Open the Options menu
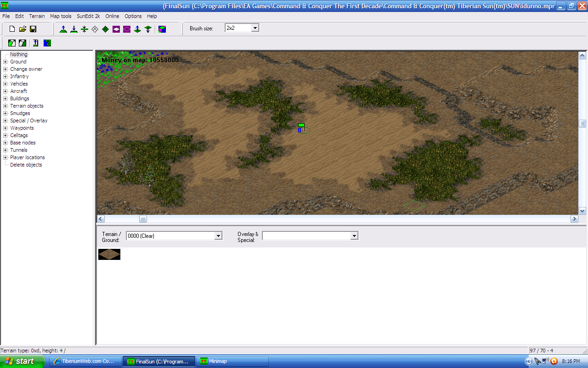Viewport: 588px width, 368px height. [x=133, y=16]
